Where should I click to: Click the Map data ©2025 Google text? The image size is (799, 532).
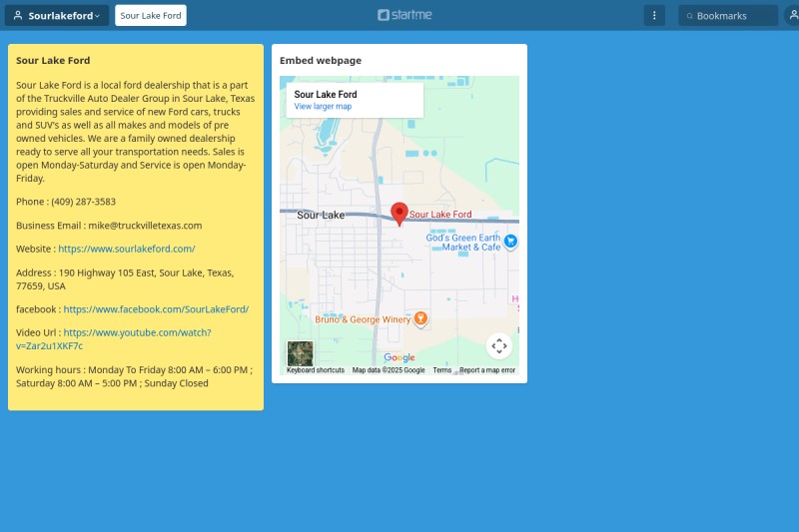tap(389, 370)
